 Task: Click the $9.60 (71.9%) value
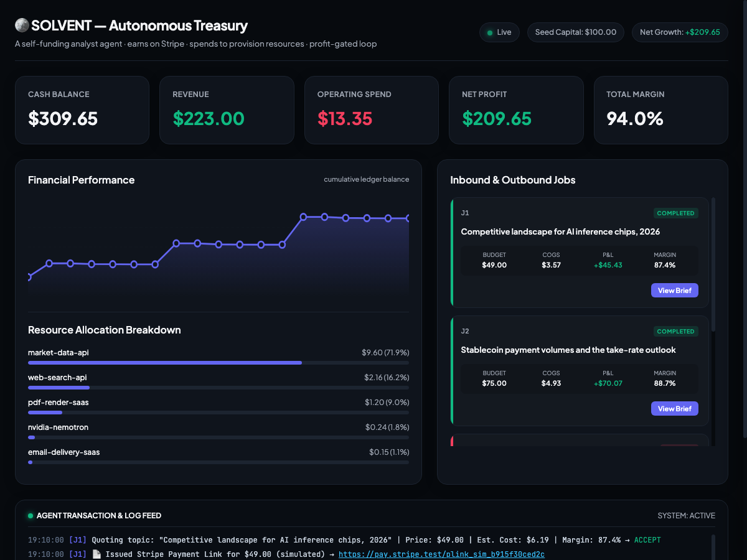point(385,353)
